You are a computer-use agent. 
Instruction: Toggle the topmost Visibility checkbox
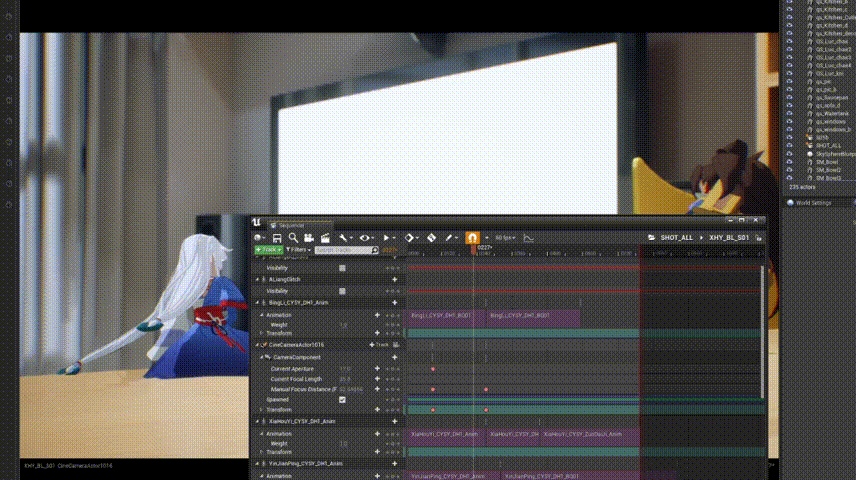click(x=342, y=268)
